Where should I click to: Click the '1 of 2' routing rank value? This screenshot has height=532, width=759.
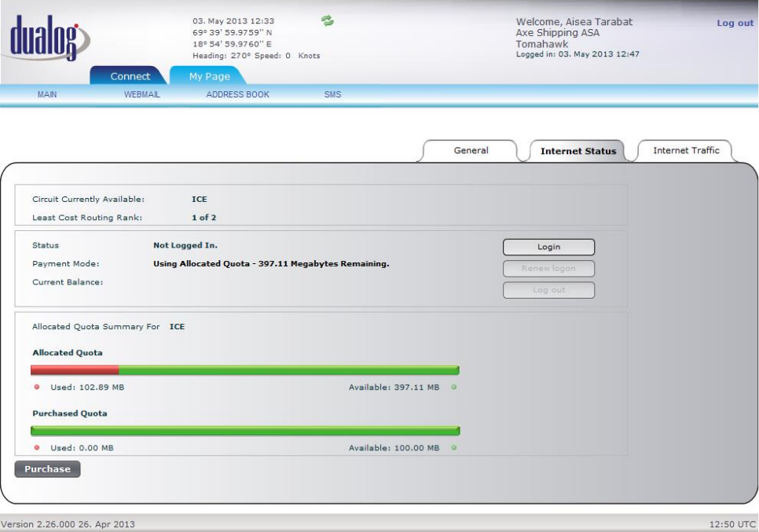203,218
